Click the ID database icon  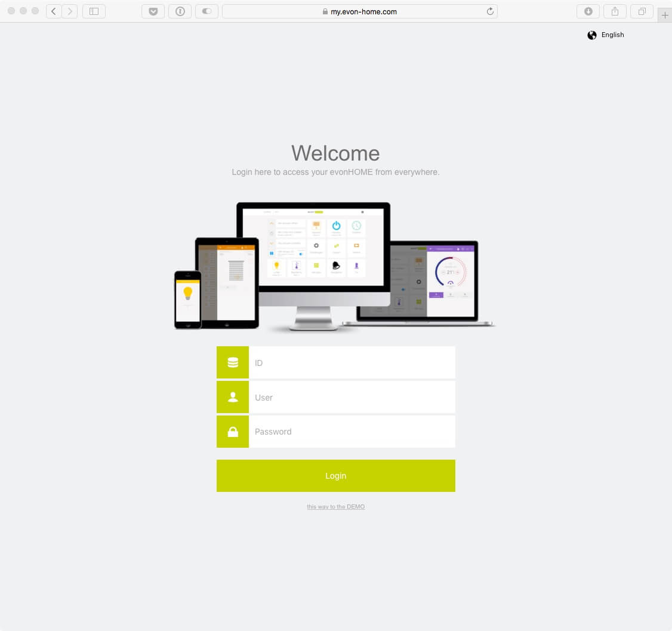232,362
